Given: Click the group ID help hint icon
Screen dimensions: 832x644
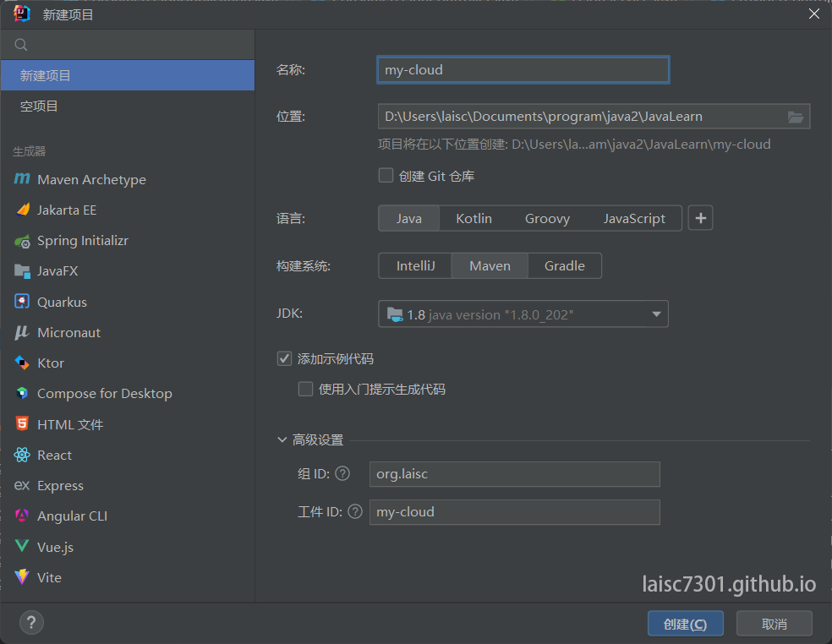Looking at the screenshot, I should click(342, 474).
